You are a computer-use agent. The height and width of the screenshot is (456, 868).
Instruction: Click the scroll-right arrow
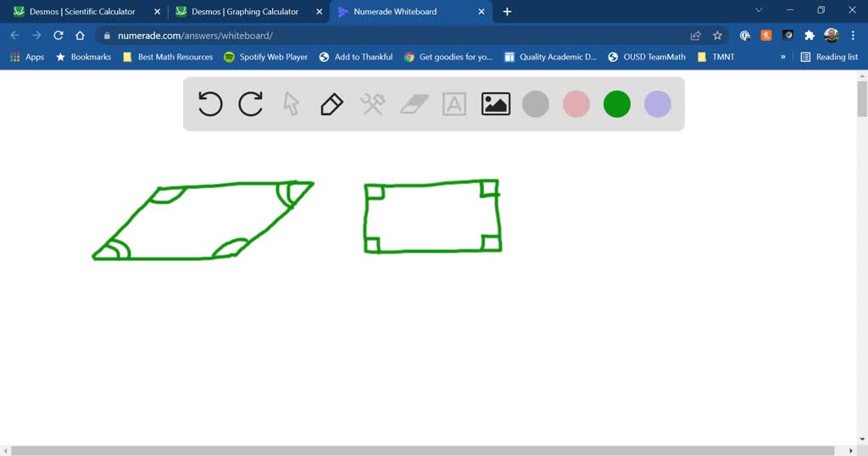pos(851,451)
